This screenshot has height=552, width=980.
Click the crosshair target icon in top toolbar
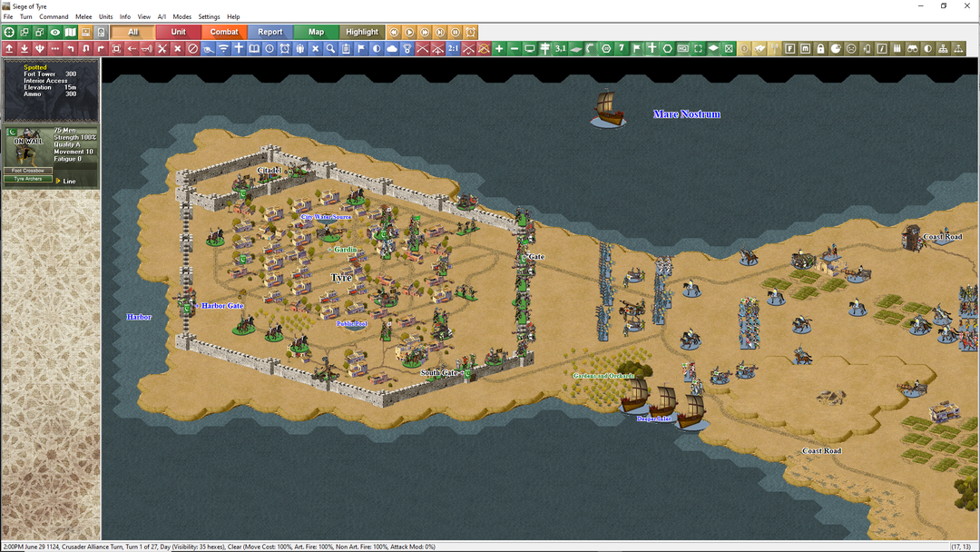(9, 32)
